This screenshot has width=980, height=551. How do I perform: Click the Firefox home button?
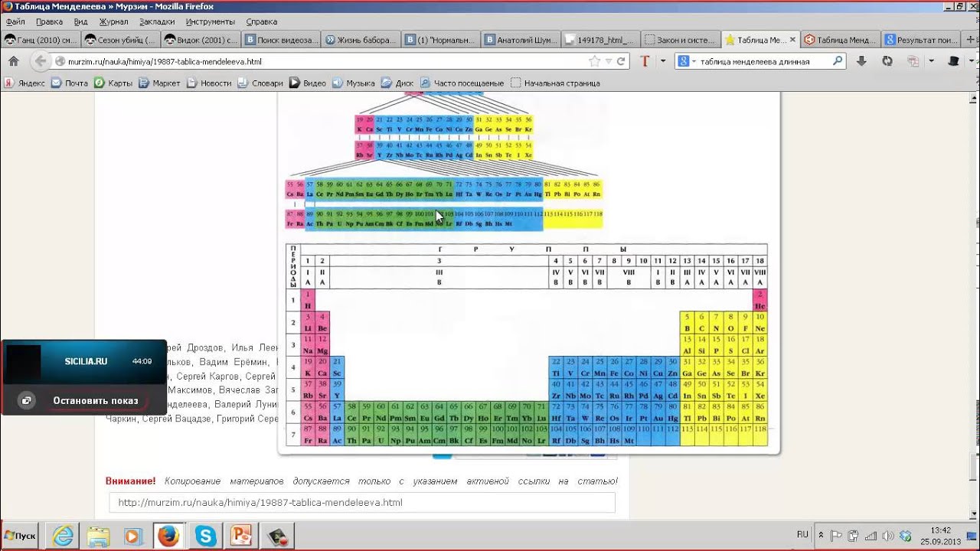click(x=13, y=61)
